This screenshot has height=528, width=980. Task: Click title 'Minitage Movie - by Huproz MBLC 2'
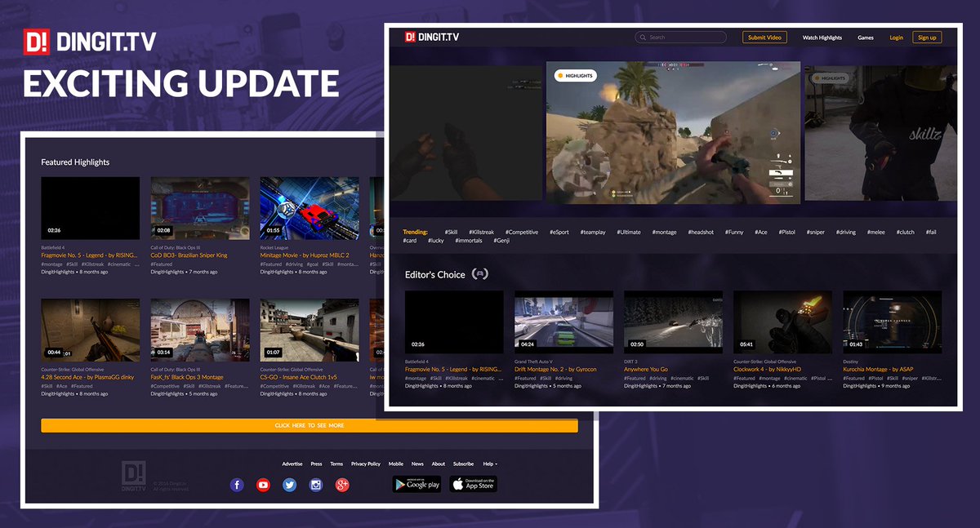coord(305,255)
